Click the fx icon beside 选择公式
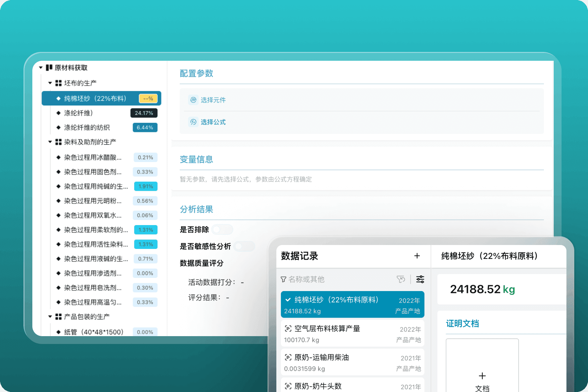This screenshot has height=392, width=588. coord(193,122)
